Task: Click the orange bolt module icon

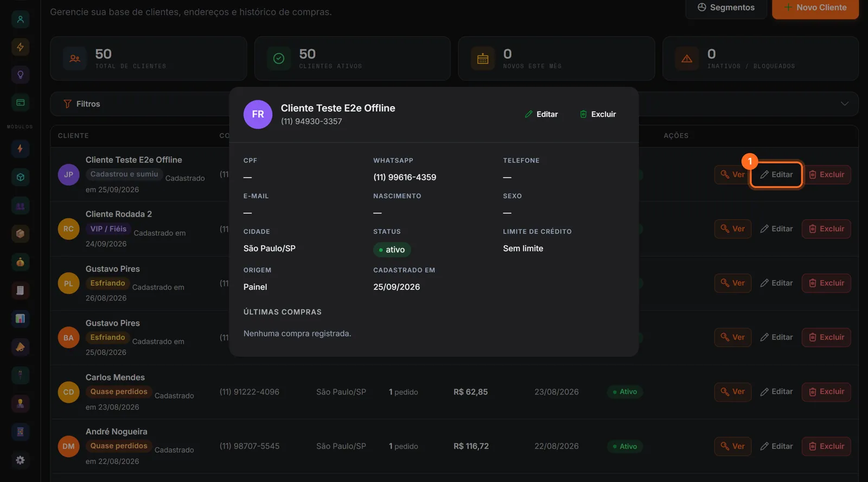Action: point(20,149)
